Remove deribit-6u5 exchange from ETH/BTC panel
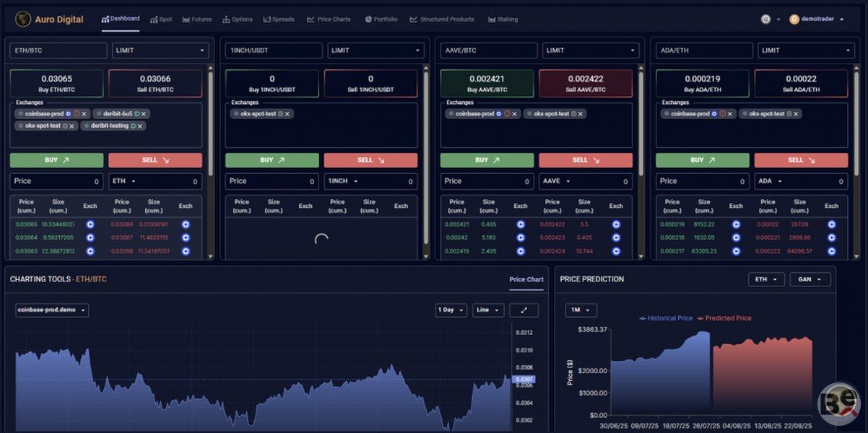The height and width of the screenshot is (433, 868). (x=144, y=114)
